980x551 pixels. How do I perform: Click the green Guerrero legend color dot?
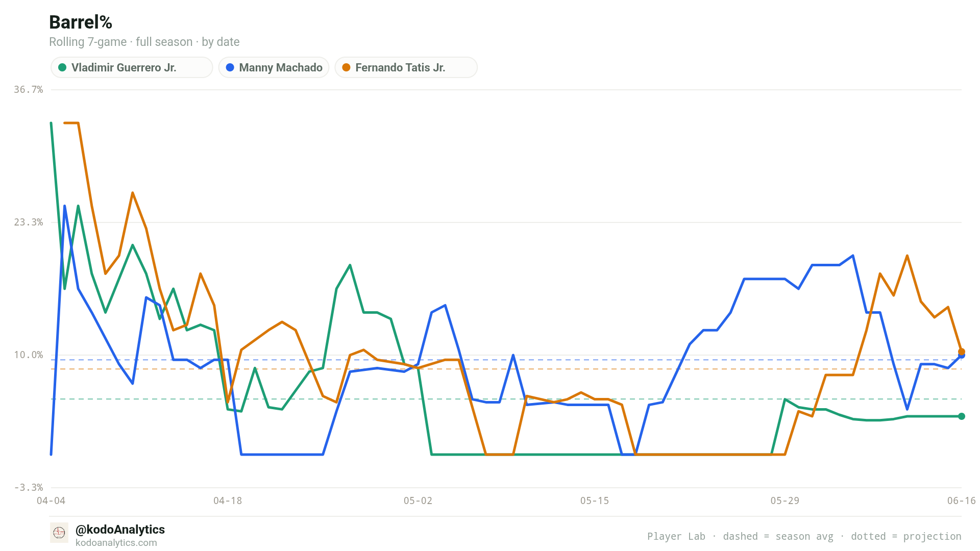[x=62, y=67]
